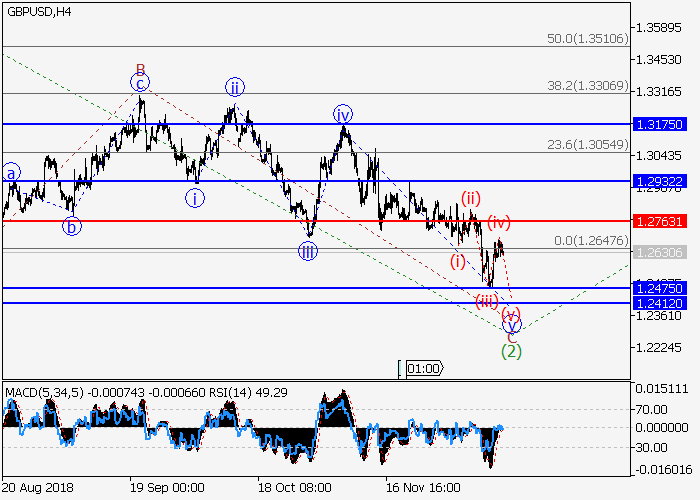Viewport: 700px width, 500px height.
Task: Click the red '(iv)' subwave label
Action: tap(499, 222)
